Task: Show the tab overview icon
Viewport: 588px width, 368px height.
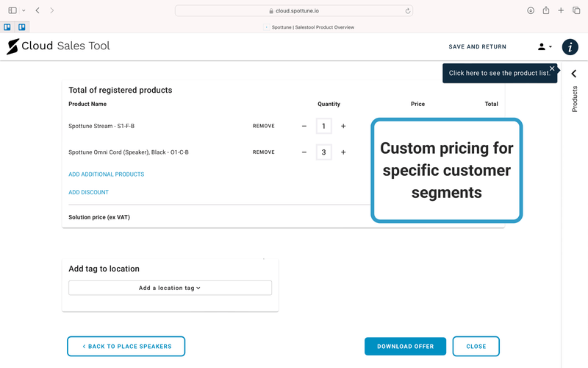Action: click(x=576, y=10)
